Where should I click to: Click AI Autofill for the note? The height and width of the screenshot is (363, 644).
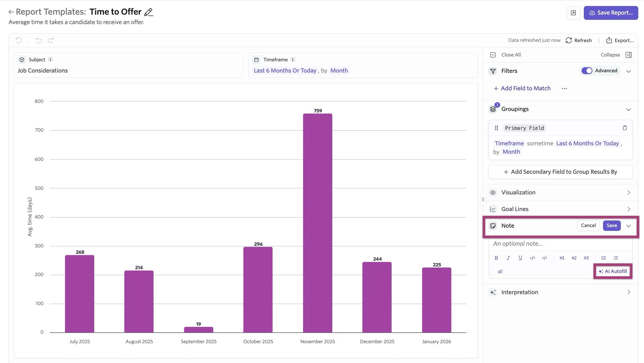click(613, 271)
